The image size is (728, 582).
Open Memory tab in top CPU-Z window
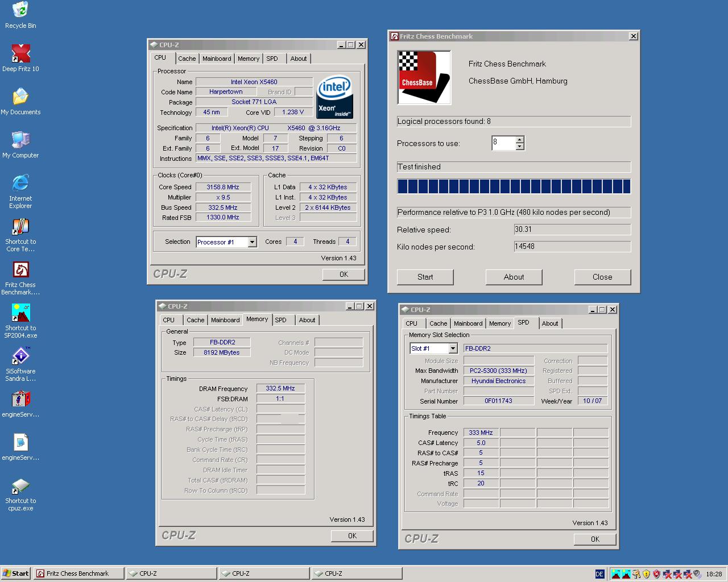coord(249,59)
